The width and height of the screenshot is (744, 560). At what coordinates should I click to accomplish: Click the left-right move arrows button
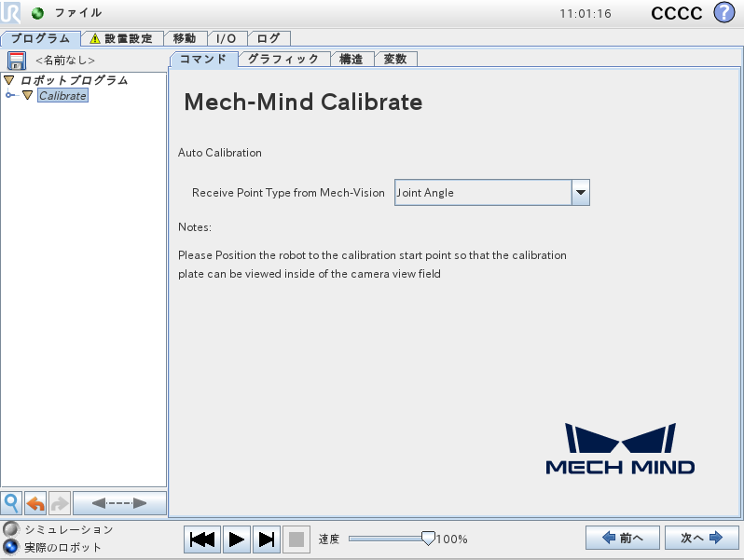119,503
